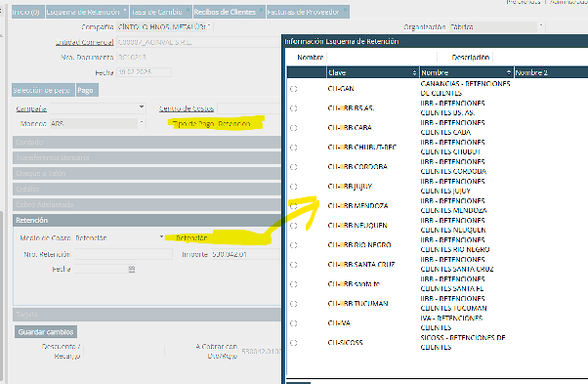
Task: Select the radio button for CLI-IIBB RIO NEGRO
Action: 294,245
